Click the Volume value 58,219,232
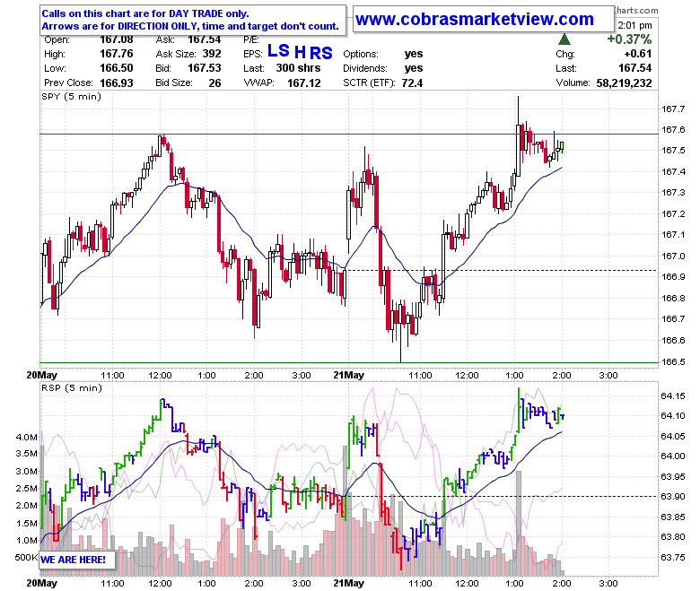 tap(624, 83)
